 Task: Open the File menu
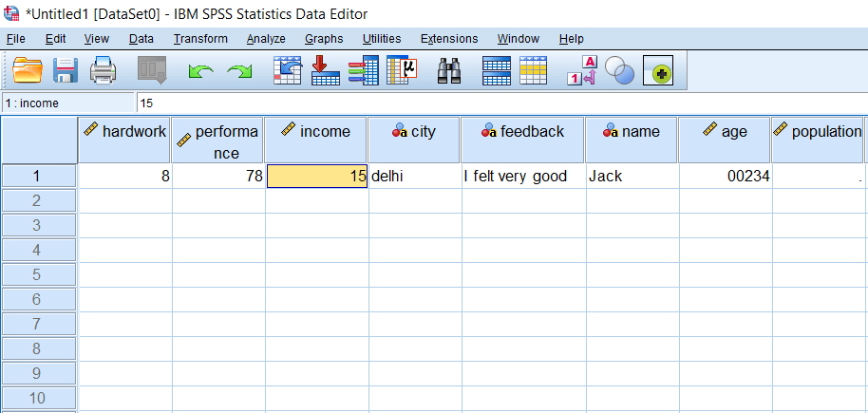[x=15, y=39]
